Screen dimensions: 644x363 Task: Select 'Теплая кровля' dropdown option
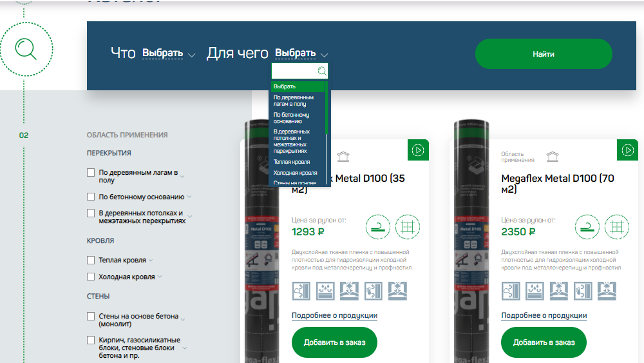[298, 162]
